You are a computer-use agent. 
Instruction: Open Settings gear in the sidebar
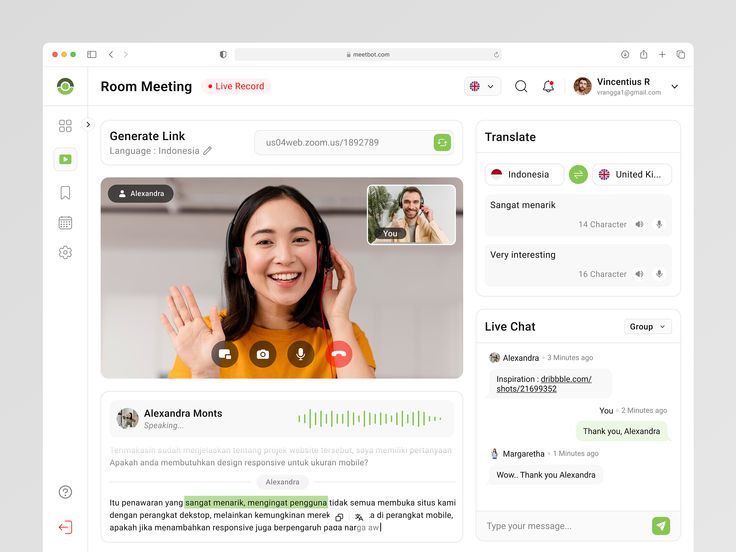(x=65, y=253)
